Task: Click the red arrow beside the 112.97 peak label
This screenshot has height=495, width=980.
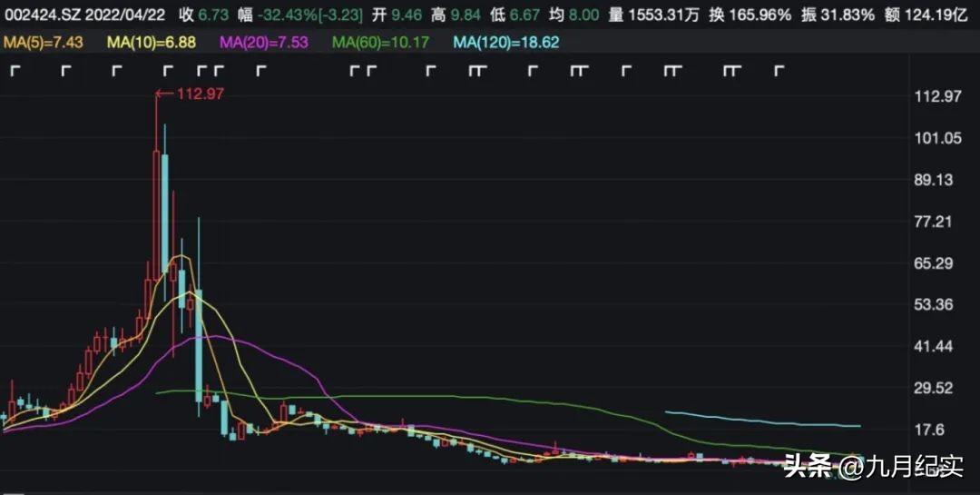Action: click(x=162, y=93)
